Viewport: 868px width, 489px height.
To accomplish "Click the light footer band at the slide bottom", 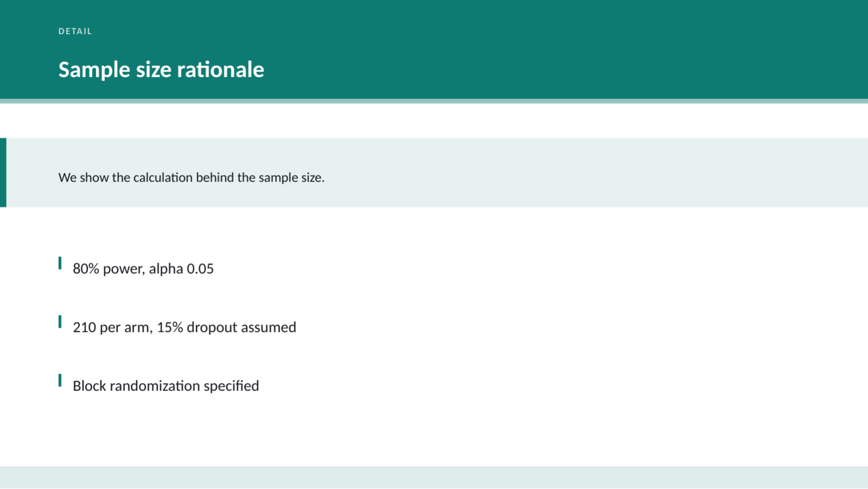I will coord(434,478).
